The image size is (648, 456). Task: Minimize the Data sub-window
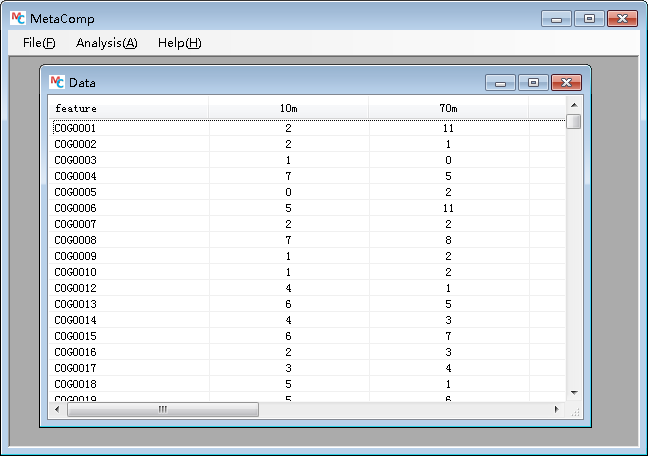500,83
